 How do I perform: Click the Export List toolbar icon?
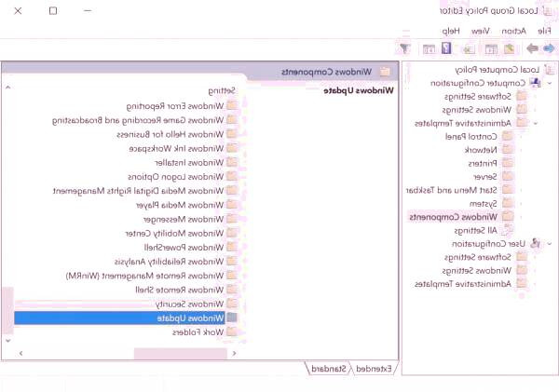[x=468, y=48]
